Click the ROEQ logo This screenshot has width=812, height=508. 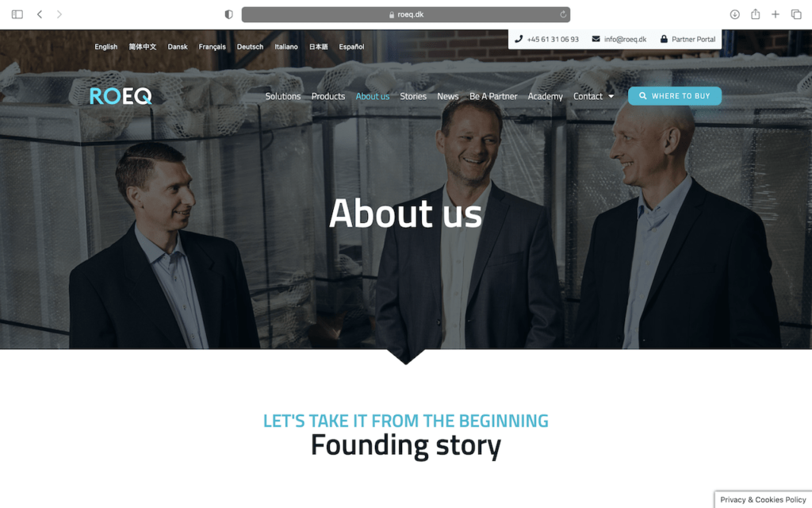[121, 96]
